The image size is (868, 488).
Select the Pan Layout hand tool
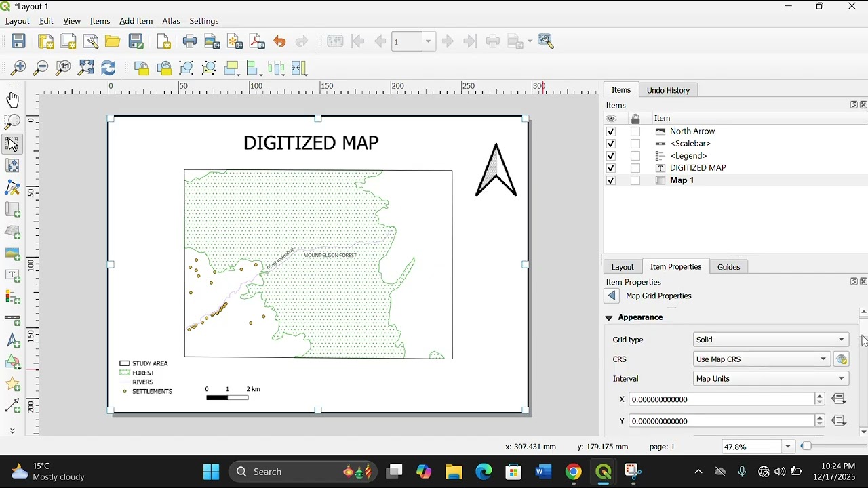point(12,100)
